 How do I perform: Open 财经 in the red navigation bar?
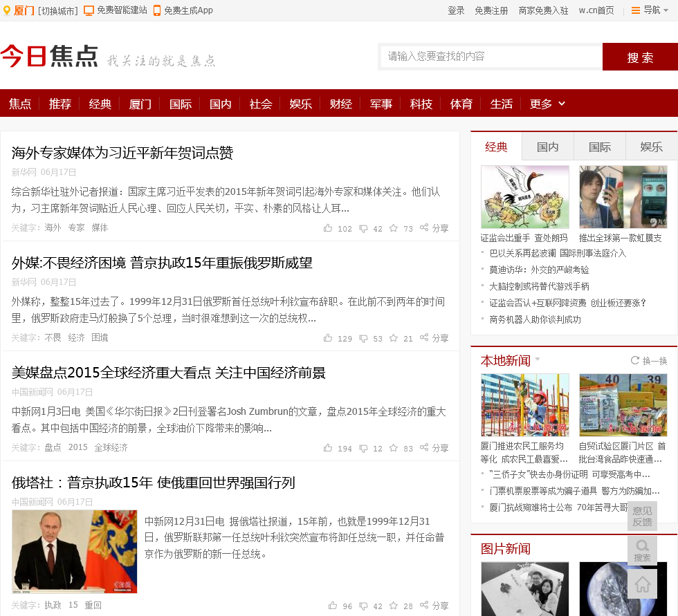pyautogui.click(x=340, y=104)
